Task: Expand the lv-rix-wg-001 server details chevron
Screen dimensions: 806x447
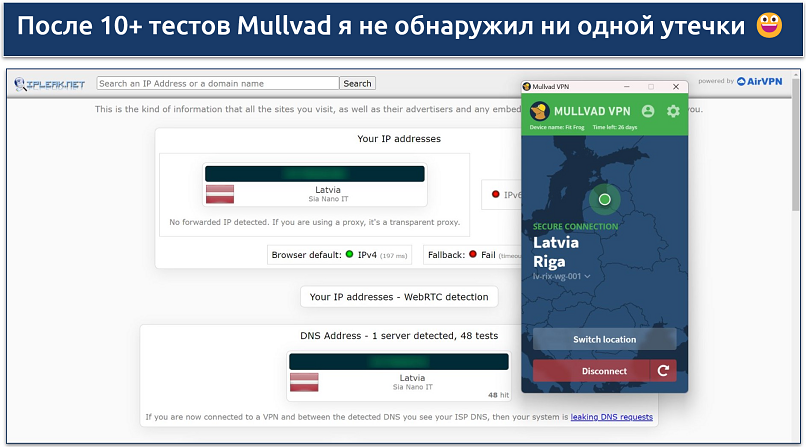Action: (587, 276)
